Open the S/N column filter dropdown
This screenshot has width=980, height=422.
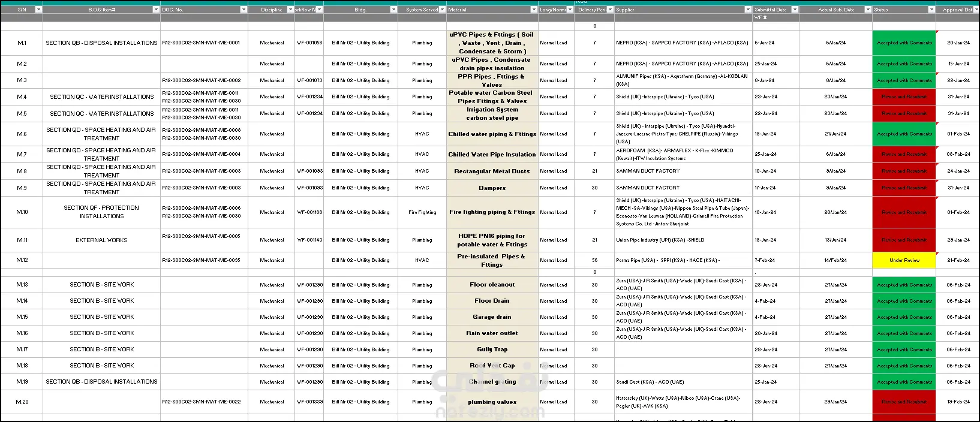click(x=39, y=10)
